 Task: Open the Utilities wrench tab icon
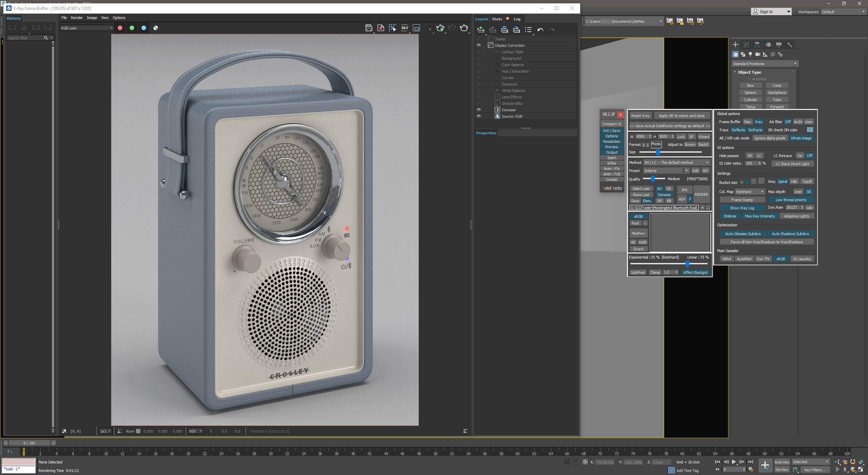789,45
